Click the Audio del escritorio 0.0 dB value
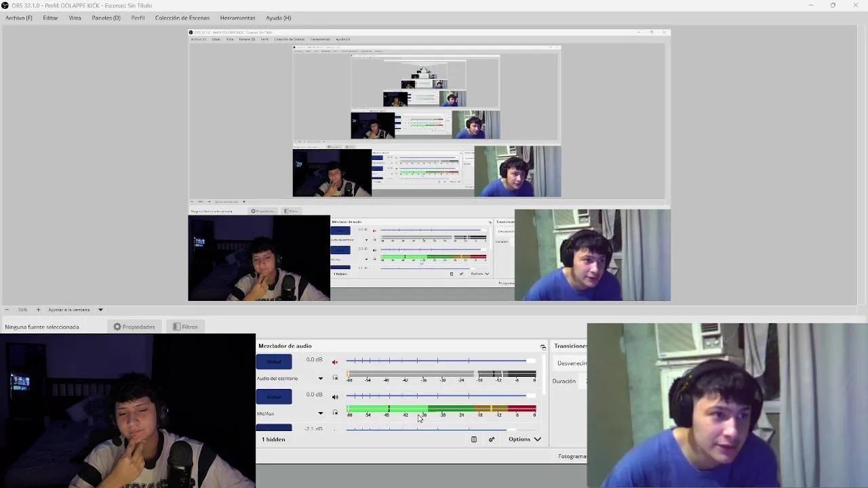The height and width of the screenshot is (488, 868). [x=314, y=360]
